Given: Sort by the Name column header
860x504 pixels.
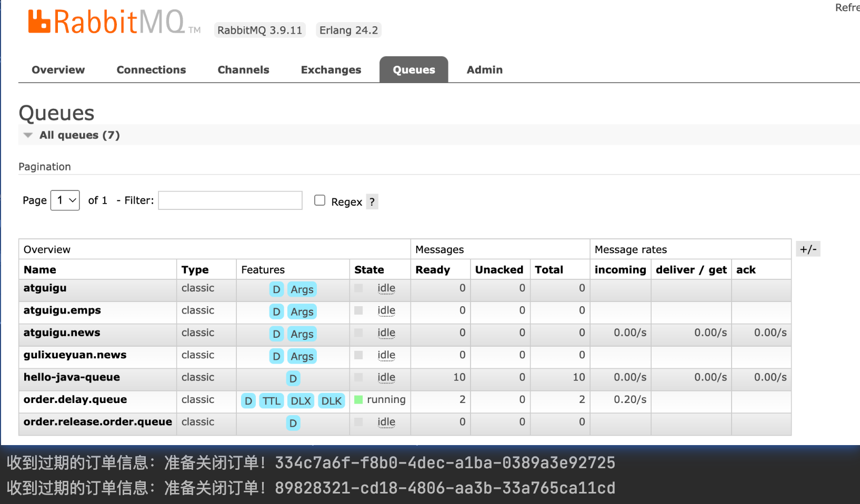Looking at the screenshot, I should point(40,270).
